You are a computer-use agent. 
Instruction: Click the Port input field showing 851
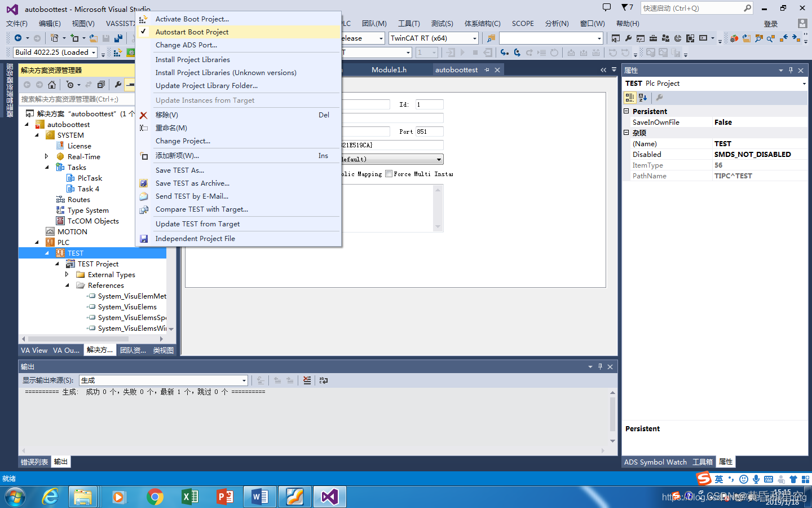430,132
